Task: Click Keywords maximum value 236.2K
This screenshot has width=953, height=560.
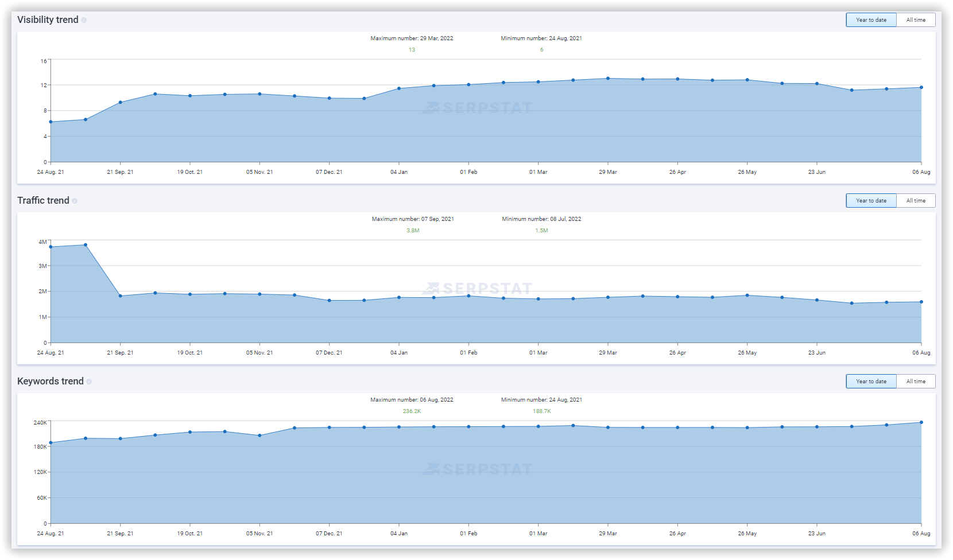Action: click(x=412, y=411)
